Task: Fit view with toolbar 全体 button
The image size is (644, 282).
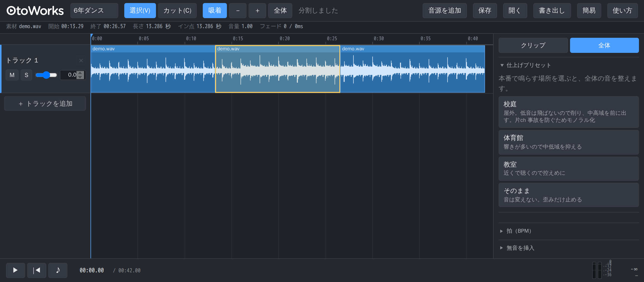Action: coord(280,11)
